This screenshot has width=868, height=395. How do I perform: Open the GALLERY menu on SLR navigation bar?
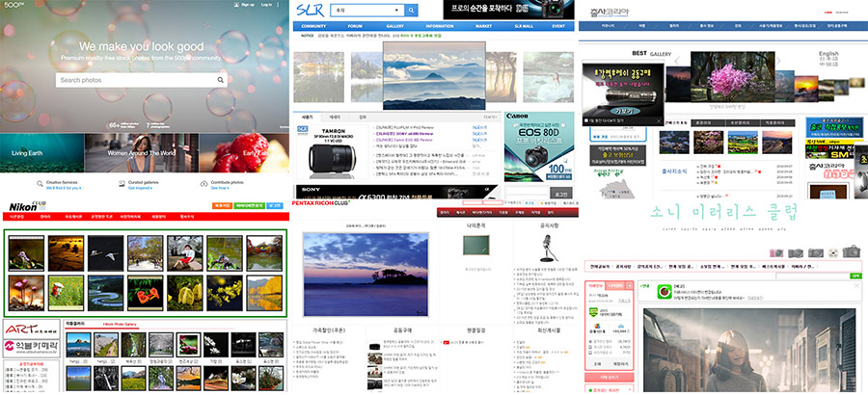[x=394, y=26]
